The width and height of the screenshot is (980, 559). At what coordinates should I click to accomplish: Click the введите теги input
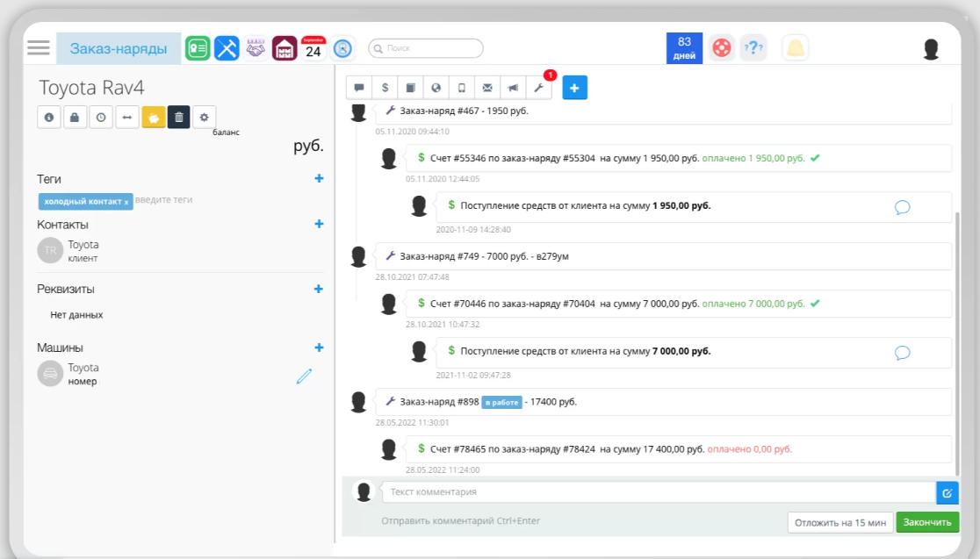pyautogui.click(x=163, y=200)
